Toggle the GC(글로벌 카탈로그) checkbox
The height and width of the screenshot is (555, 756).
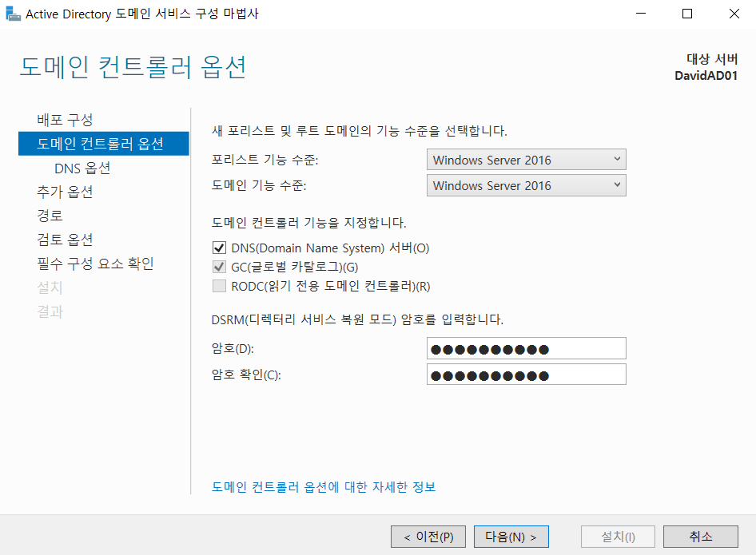point(220,267)
